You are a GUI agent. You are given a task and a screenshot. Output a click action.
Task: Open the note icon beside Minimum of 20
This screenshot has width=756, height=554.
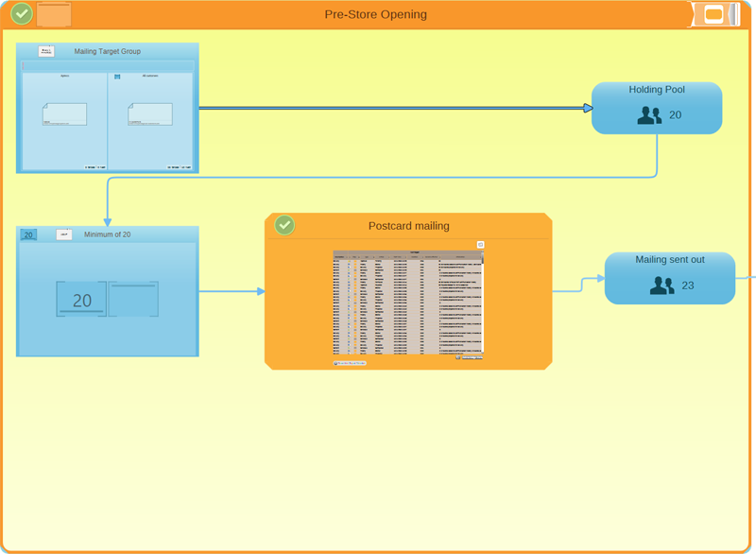64,234
